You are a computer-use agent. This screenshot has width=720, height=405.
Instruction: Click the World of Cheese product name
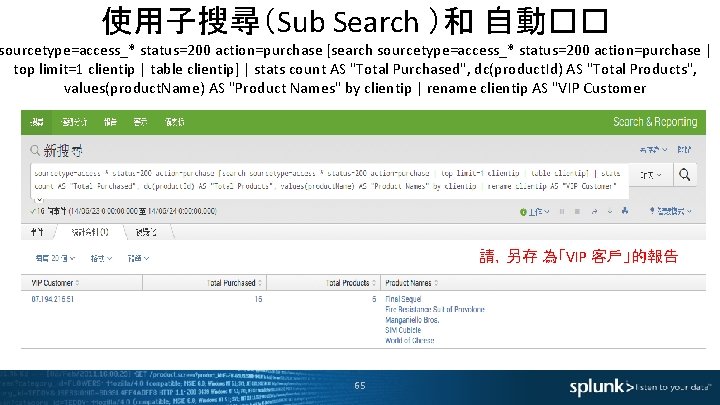410,341
